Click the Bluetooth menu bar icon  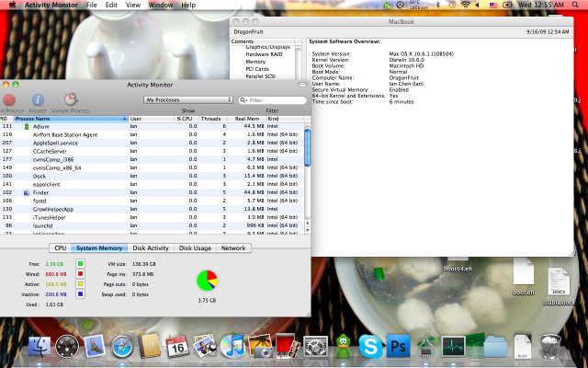click(x=438, y=5)
